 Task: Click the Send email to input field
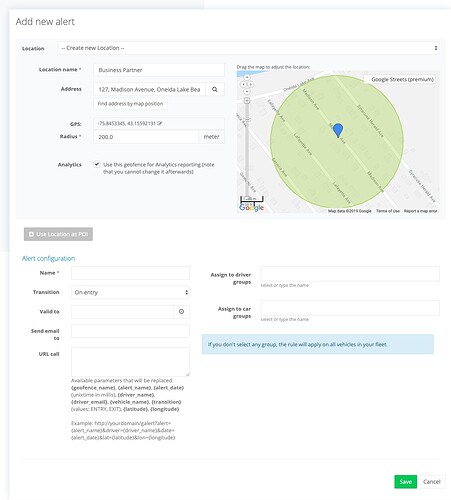pyautogui.click(x=130, y=331)
